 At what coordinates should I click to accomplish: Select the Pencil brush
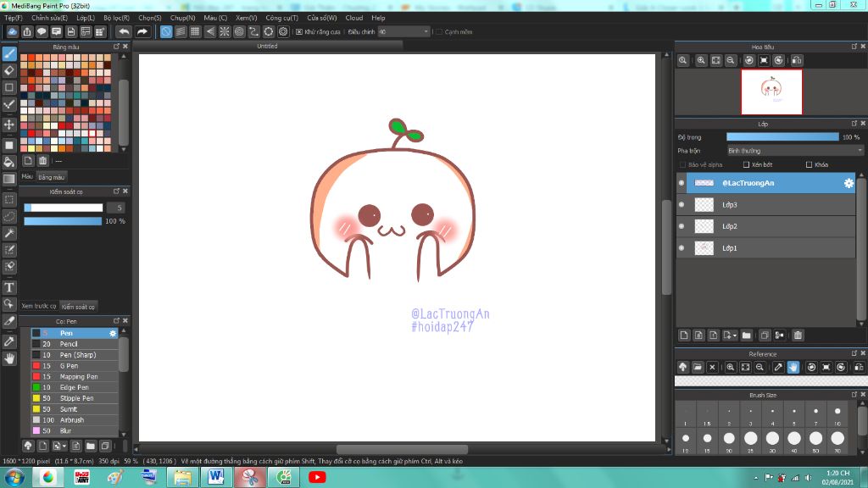click(x=75, y=344)
